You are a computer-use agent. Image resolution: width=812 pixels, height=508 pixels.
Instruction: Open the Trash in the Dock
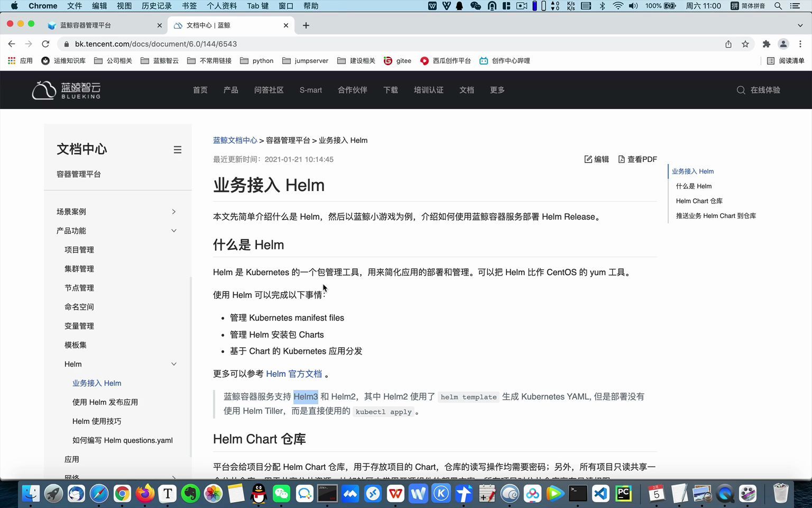pyautogui.click(x=780, y=494)
